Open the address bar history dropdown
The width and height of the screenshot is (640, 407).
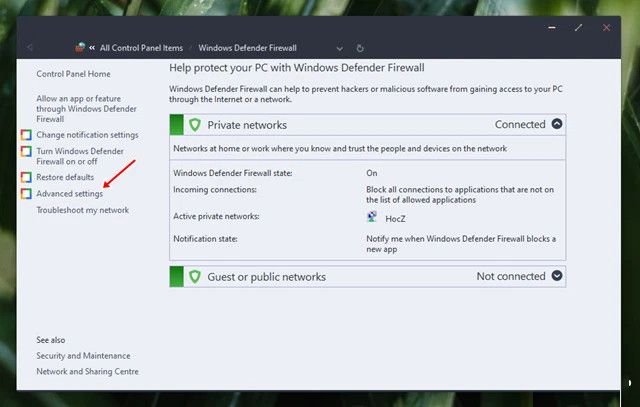(340, 47)
